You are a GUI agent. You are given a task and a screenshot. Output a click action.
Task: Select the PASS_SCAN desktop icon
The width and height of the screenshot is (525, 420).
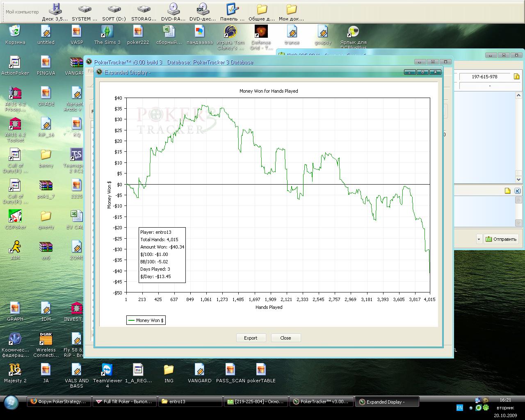point(231,373)
